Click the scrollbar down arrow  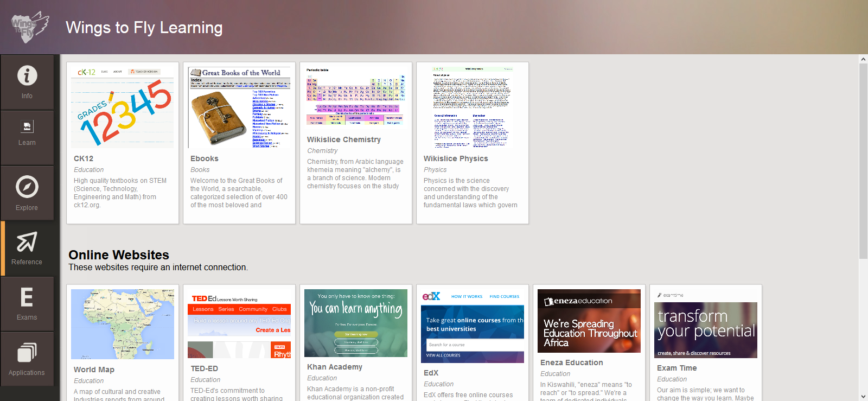[863, 397]
